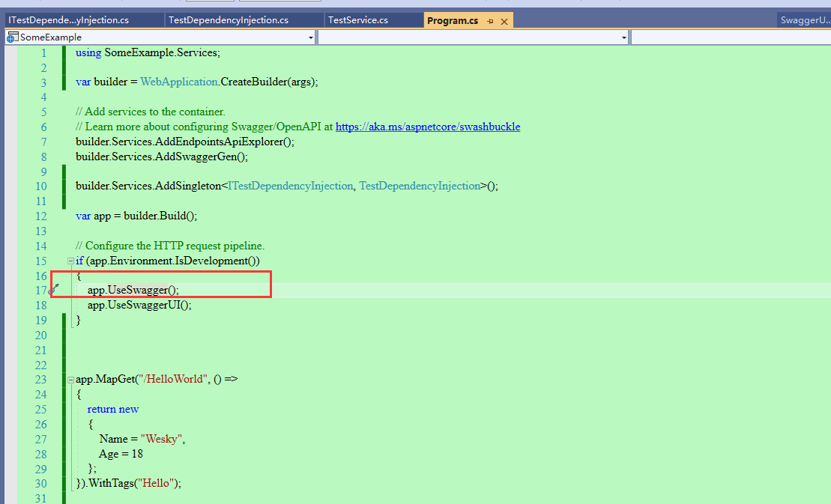Screen dimensions: 831x504
Task: Open the member navigation dropdown
Action: [623, 36]
